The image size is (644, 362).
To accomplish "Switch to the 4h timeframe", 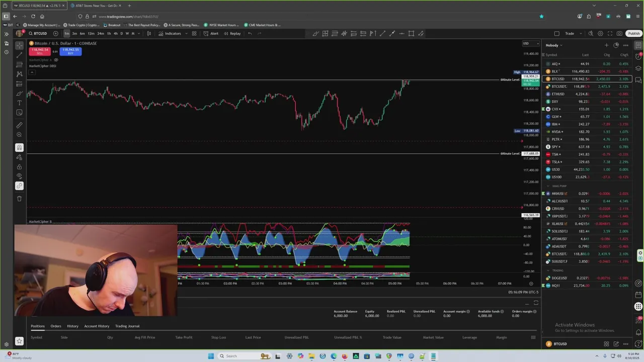I will tap(115, 34).
